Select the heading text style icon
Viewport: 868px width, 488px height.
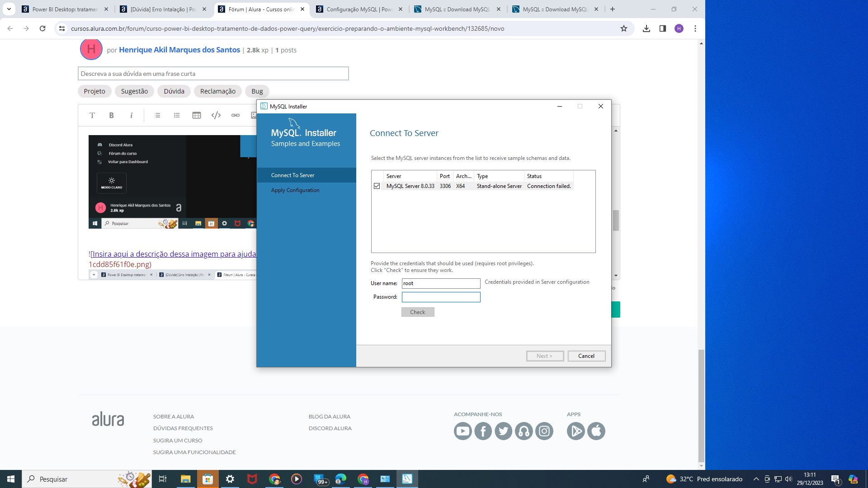(x=92, y=115)
